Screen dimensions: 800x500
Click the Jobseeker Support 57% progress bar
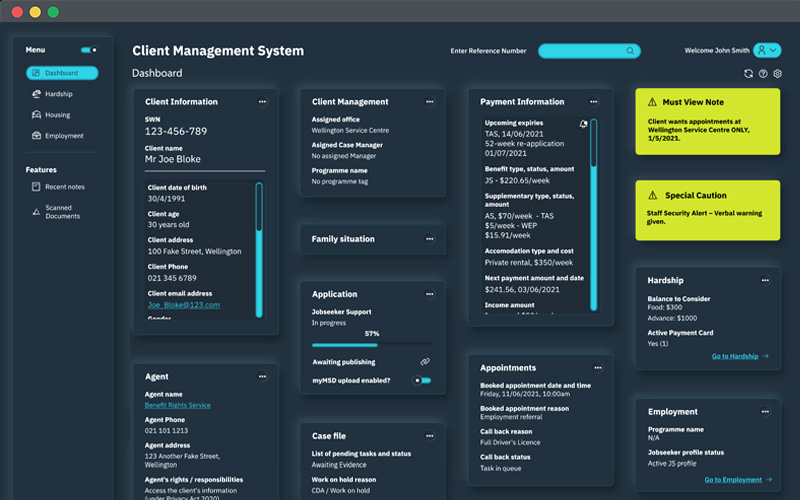point(372,345)
